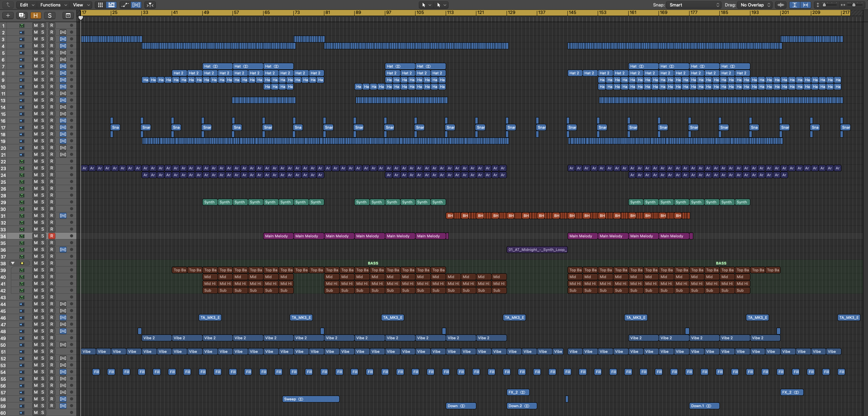Click the track header options popup icon
Viewport: 868px width, 416px height.
pyautogui.click(x=68, y=15)
